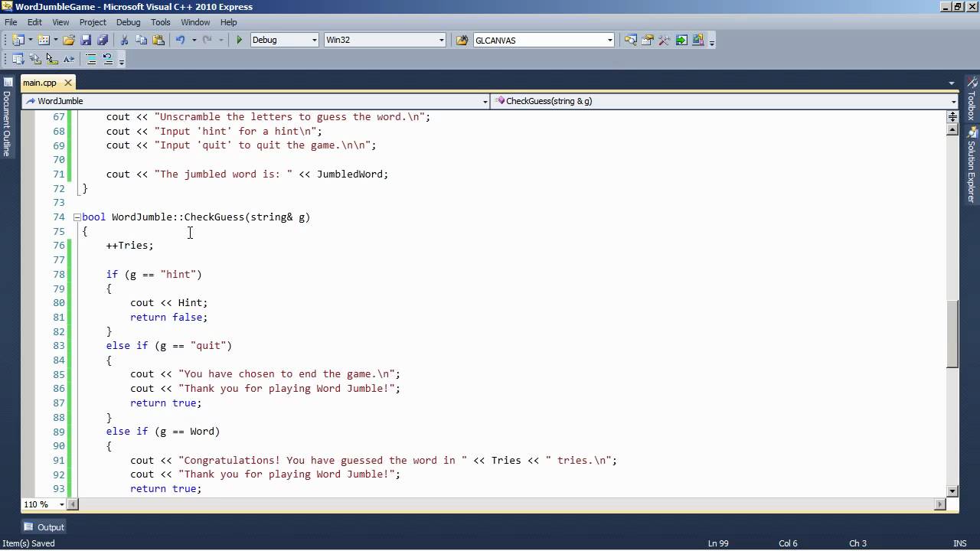
Task: Open a file with the folder icon
Action: (69, 40)
